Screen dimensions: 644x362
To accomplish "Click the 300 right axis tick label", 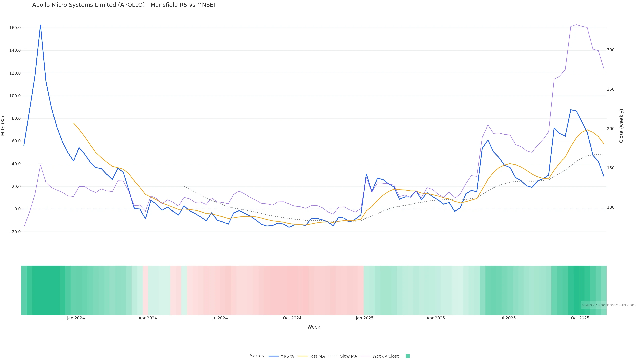I will click(610, 50).
